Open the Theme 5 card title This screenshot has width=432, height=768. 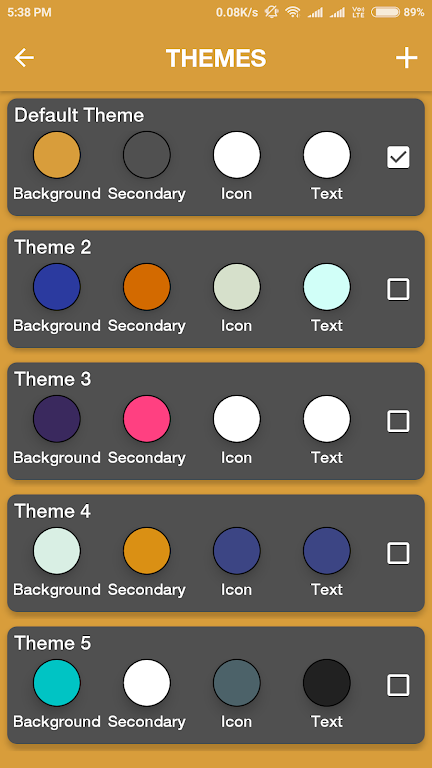click(53, 643)
